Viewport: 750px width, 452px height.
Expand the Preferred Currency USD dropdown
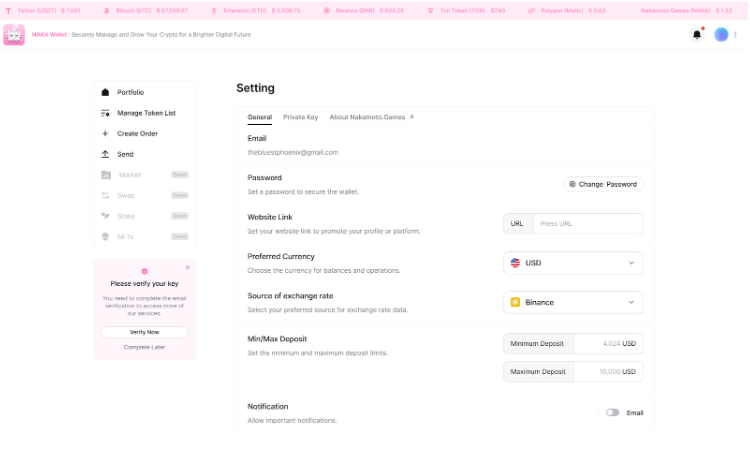[x=573, y=263]
